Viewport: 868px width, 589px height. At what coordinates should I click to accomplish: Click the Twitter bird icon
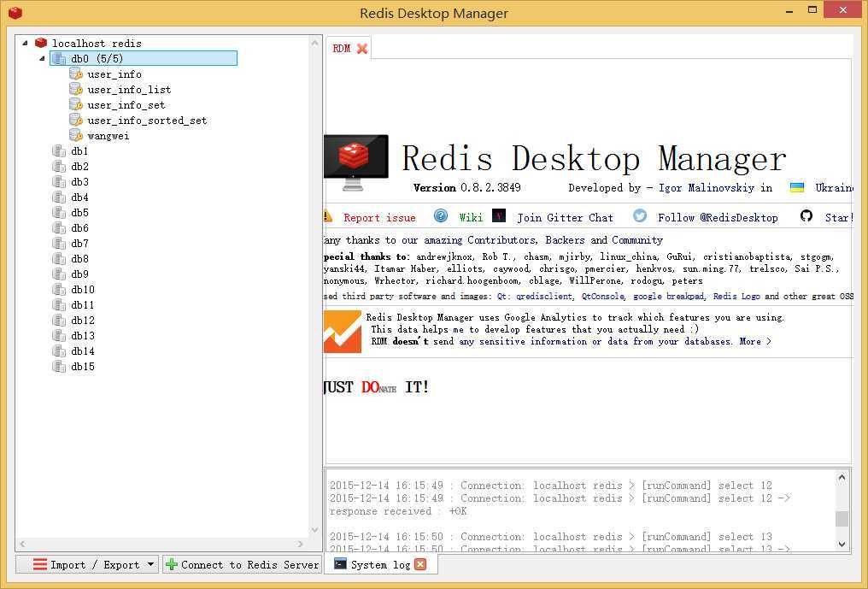tap(640, 215)
